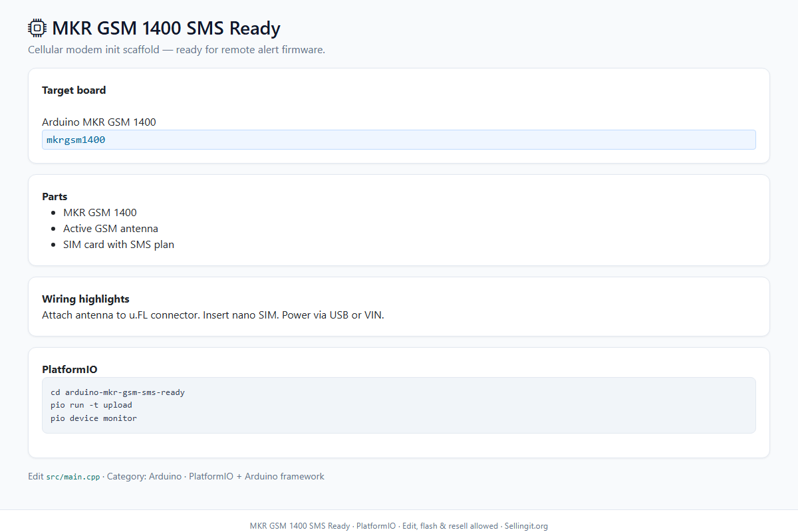The height and width of the screenshot is (532, 798).
Task: Click the 'Arduino MKR GSM 1400' text
Action: pos(99,122)
